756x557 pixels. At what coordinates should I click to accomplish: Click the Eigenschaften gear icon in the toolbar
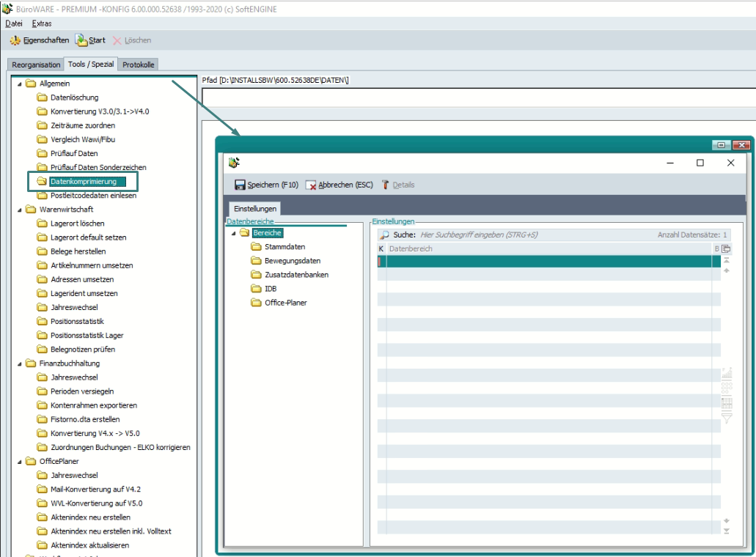[x=15, y=40]
